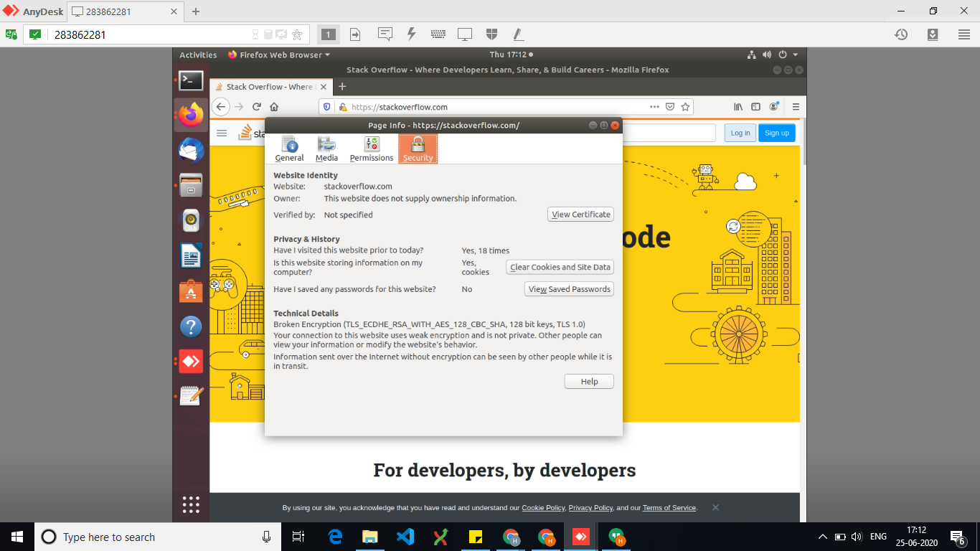
Task: Click the View Saved Passwords button
Action: click(570, 289)
